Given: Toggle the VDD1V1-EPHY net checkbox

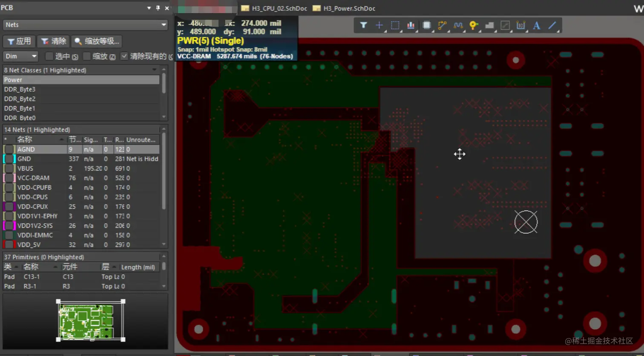Looking at the screenshot, I should (9, 216).
